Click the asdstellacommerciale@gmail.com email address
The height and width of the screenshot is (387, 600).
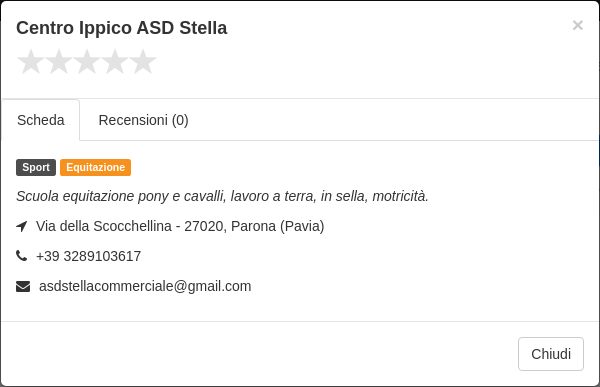[145, 286]
